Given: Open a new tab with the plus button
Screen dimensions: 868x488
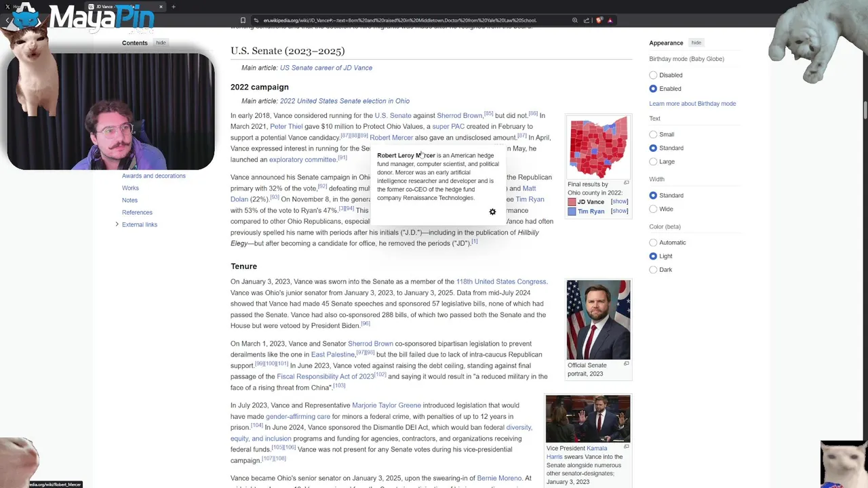Looking at the screenshot, I should [174, 7].
